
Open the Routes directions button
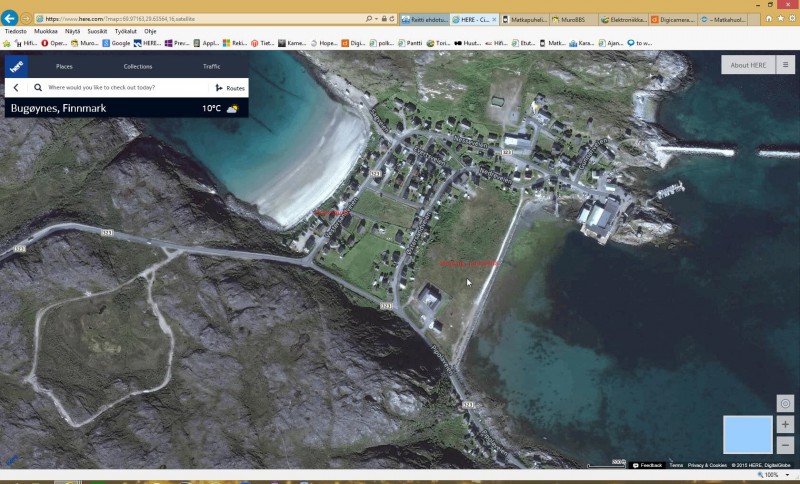coord(230,88)
